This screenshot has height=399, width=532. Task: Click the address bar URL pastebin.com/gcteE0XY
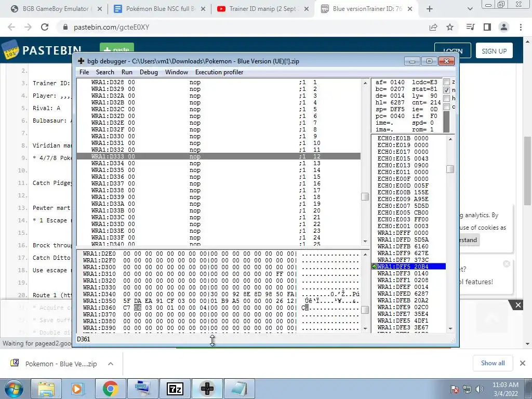111,27
